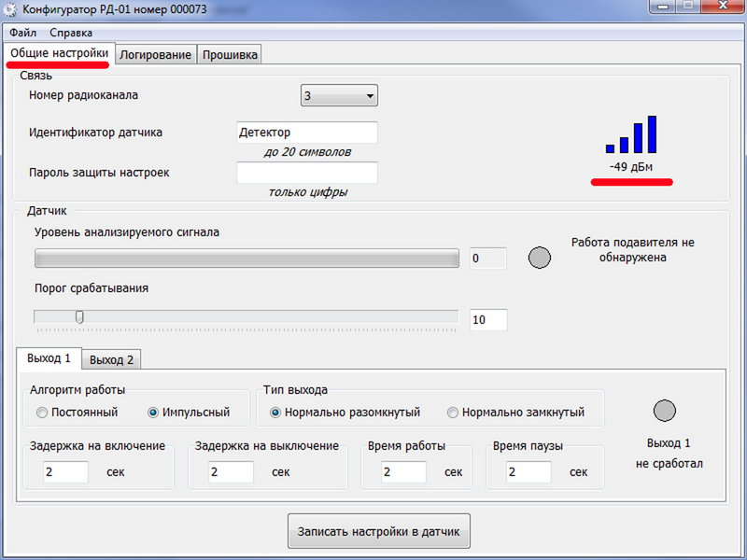747x560 pixels.
Task: Click the Номер радиоканала label
Action: click(83, 95)
